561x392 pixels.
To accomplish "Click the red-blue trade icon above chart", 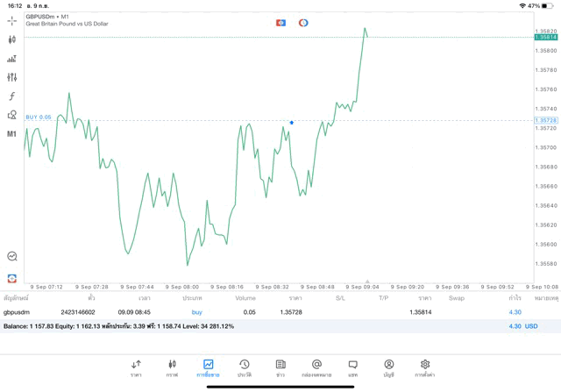I will [280, 23].
